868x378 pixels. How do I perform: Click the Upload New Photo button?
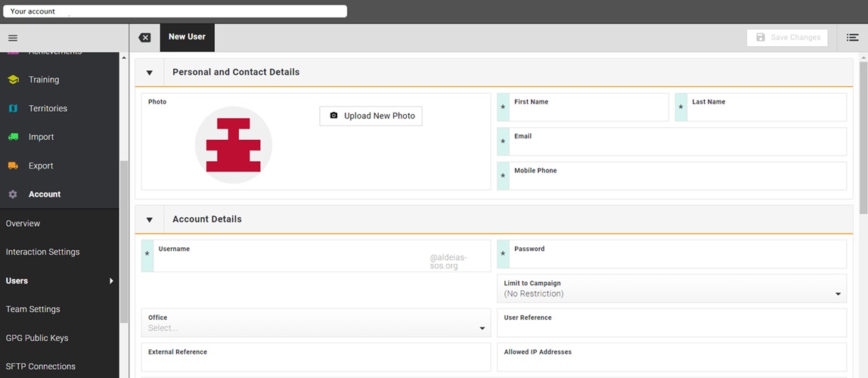(x=371, y=116)
